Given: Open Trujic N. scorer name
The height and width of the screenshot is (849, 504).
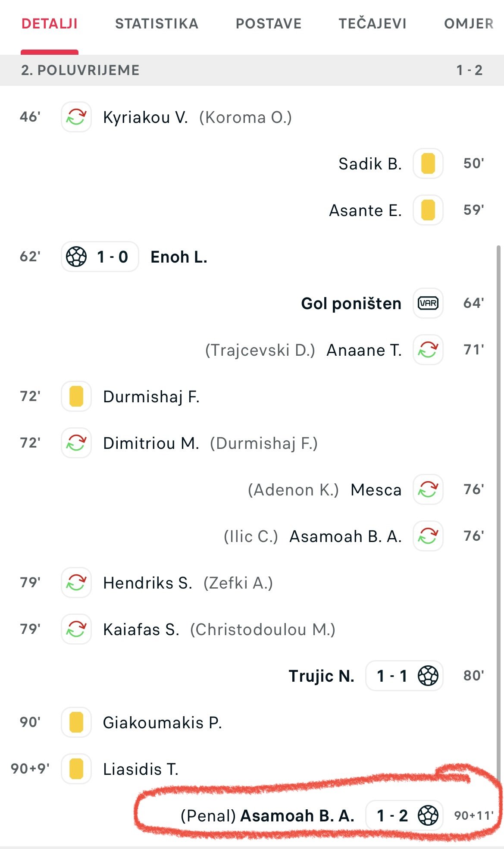Looking at the screenshot, I should click(322, 676).
